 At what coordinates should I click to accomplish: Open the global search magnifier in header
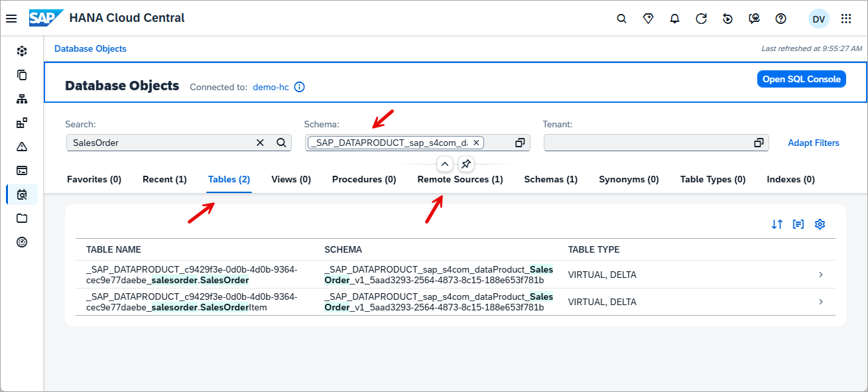pyautogui.click(x=621, y=19)
